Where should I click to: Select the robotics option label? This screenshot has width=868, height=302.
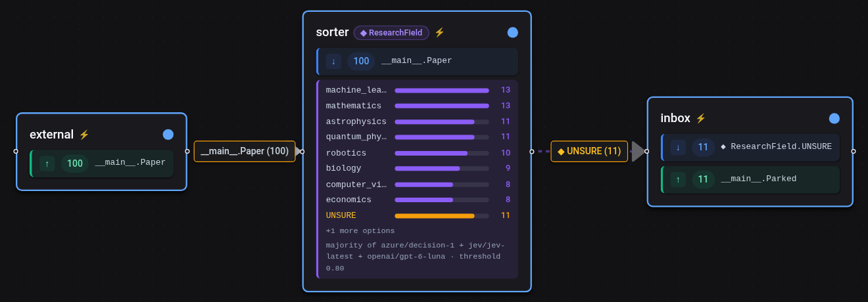click(346, 153)
